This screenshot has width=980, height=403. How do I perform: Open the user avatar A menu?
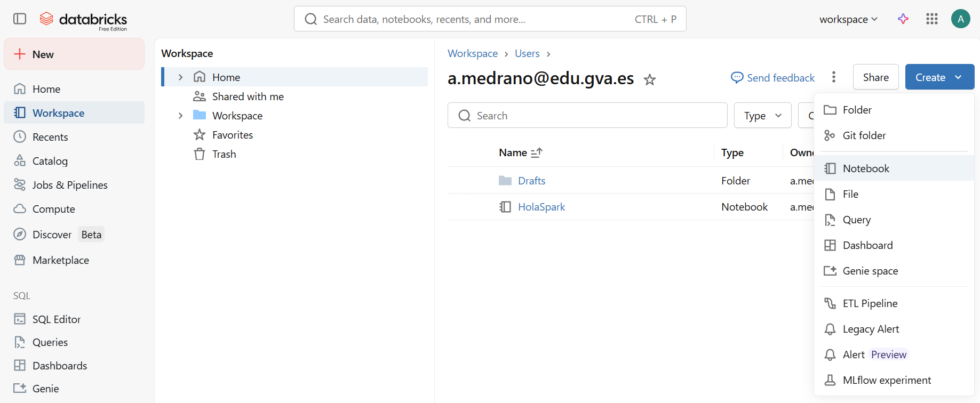[x=961, y=19]
